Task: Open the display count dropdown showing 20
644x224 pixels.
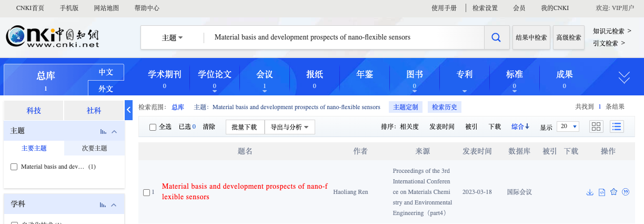Action: point(568,126)
